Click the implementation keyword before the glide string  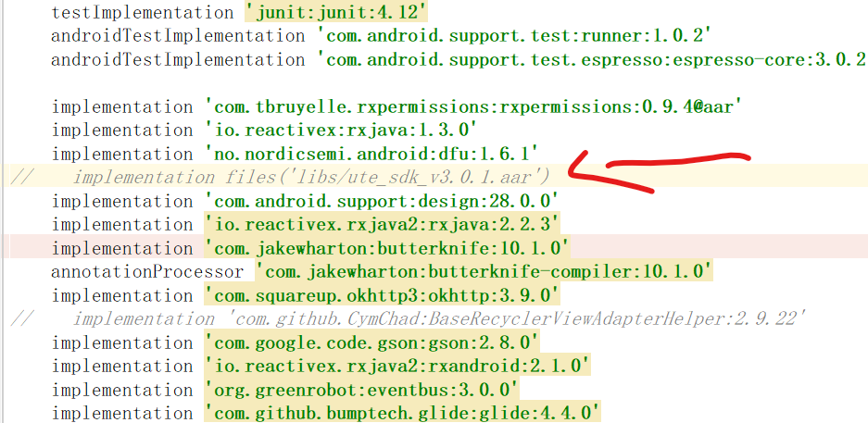pyautogui.click(x=122, y=414)
